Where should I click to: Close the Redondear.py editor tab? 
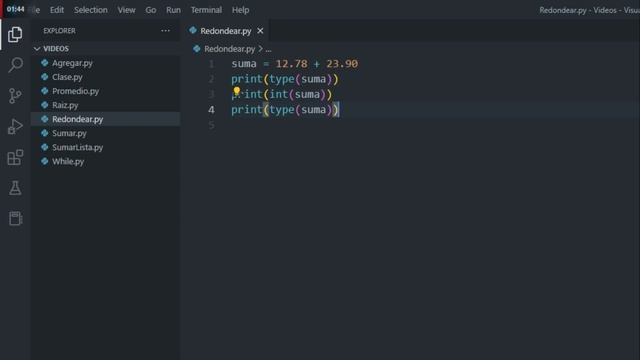point(260,31)
